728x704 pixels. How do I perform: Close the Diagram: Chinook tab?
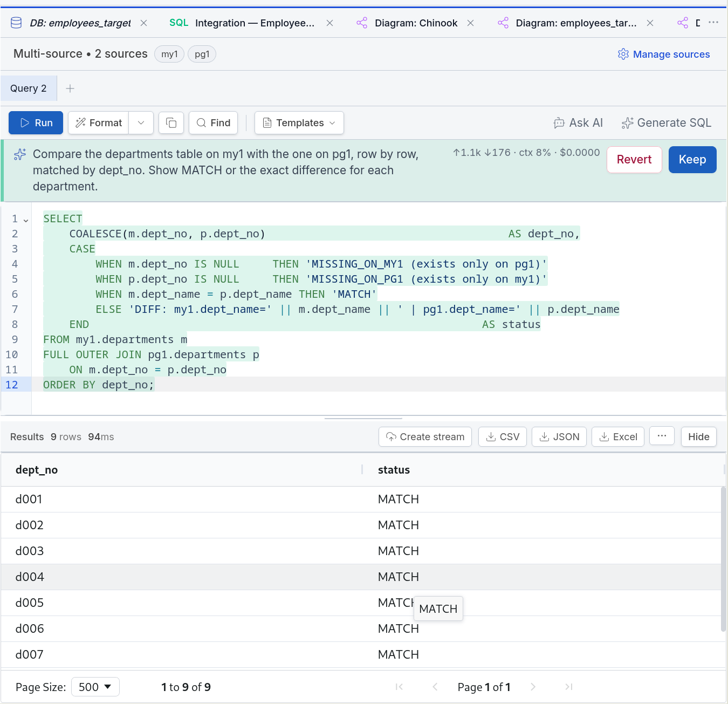click(471, 23)
